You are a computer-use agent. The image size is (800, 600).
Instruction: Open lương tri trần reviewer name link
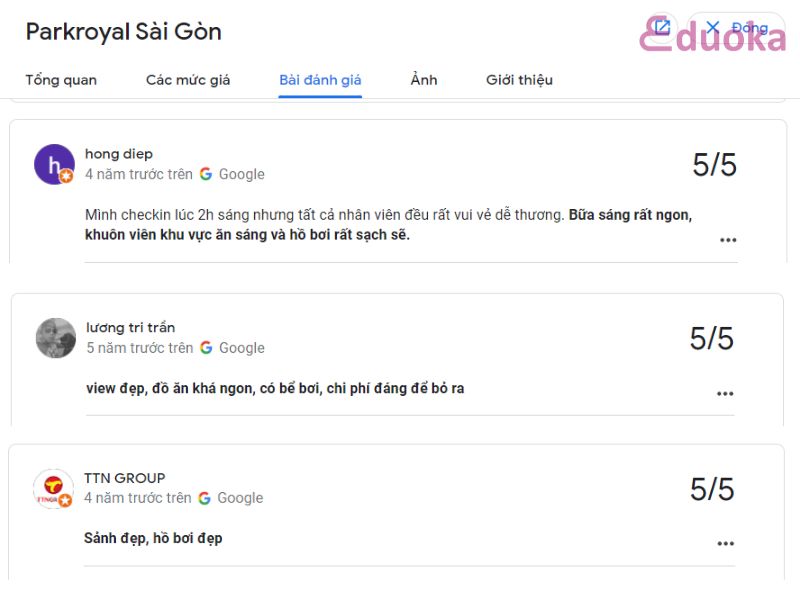131,327
